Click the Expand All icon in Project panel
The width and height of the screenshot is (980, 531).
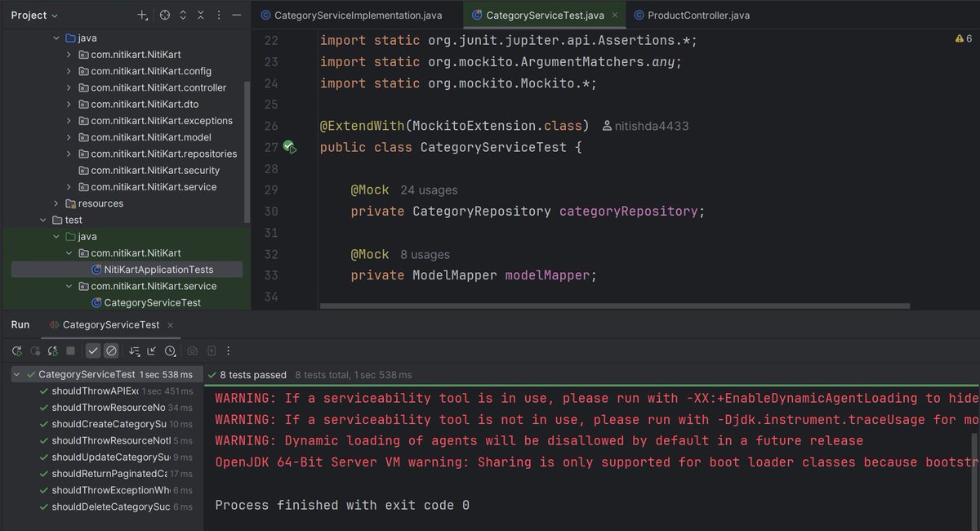(183, 15)
